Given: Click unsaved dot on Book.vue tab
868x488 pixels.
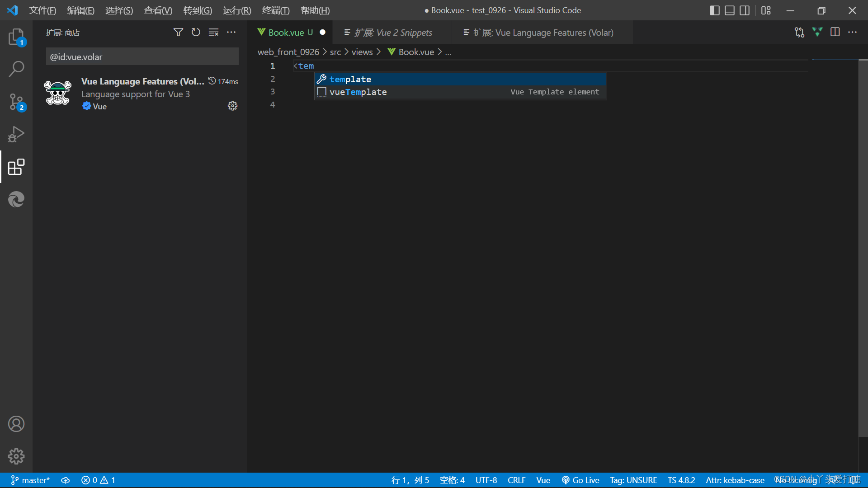Looking at the screenshot, I should pyautogui.click(x=322, y=32).
